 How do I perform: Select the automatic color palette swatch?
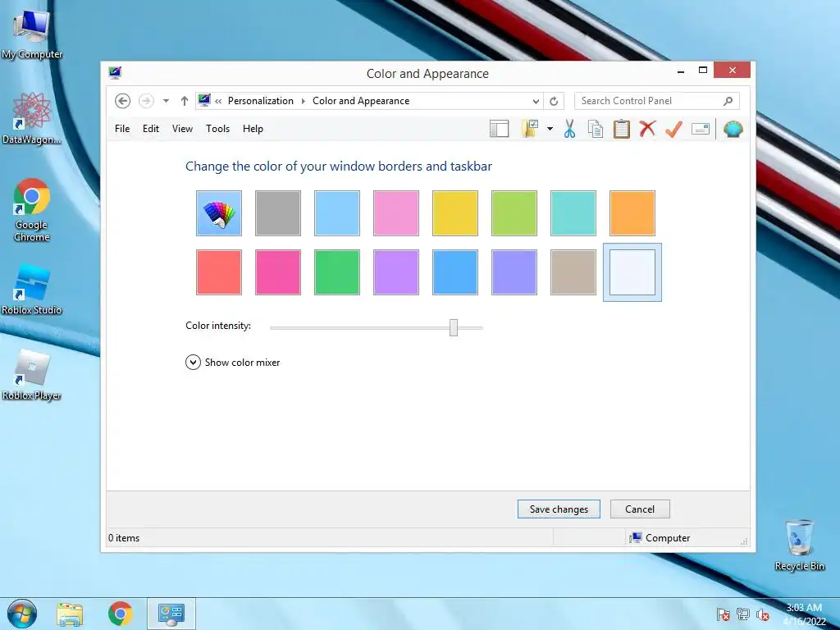point(218,213)
